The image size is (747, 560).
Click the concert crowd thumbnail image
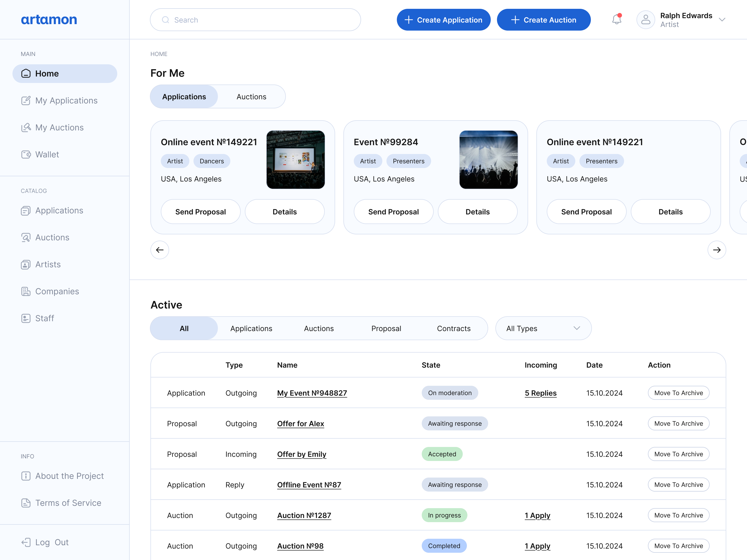tap(488, 160)
